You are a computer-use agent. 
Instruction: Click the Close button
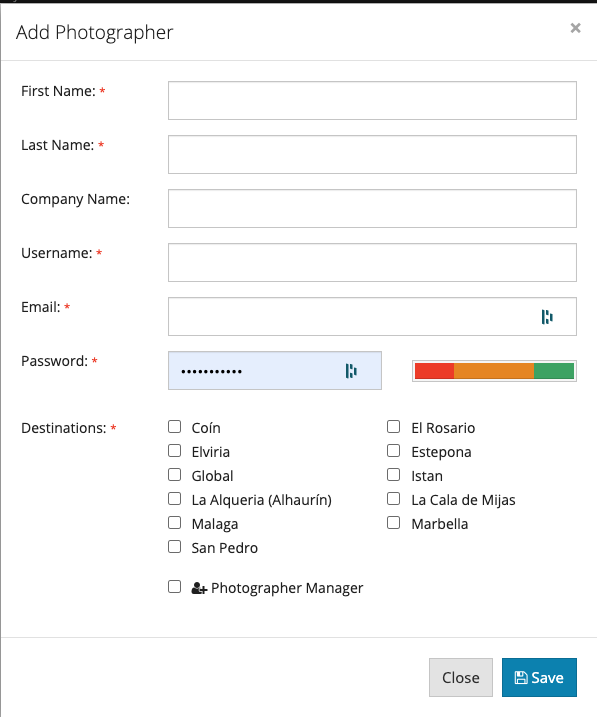461,677
